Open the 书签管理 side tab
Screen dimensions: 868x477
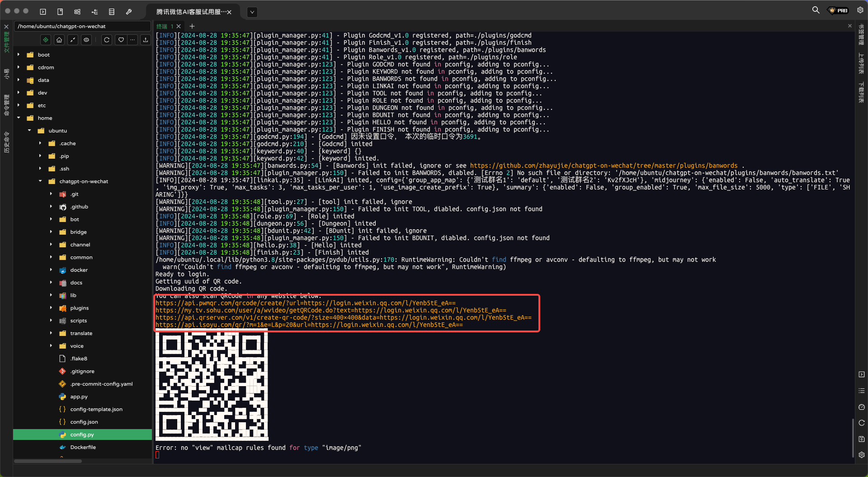point(861,35)
